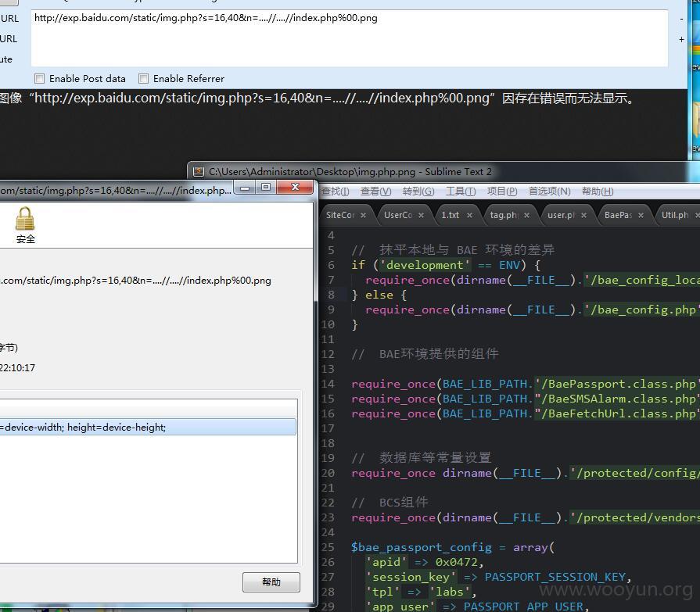Open the 查找(I) menu in Sublime Text
The width and height of the screenshot is (700, 612).
click(336, 191)
